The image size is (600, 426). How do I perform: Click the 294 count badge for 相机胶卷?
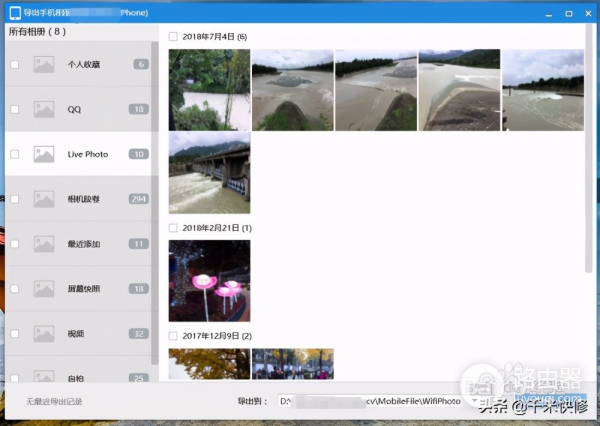(139, 199)
